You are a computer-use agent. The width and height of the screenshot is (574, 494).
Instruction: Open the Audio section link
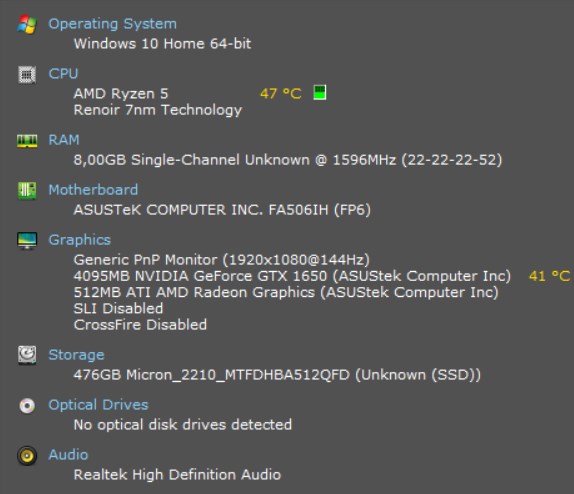point(68,455)
